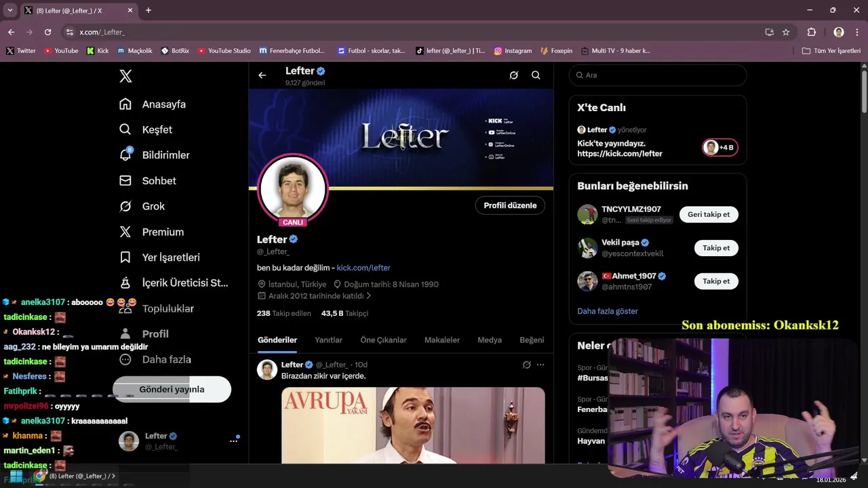Image resolution: width=868 pixels, height=488 pixels.
Task: Open the kick.com/lefter bio link
Action: [363, 268]
